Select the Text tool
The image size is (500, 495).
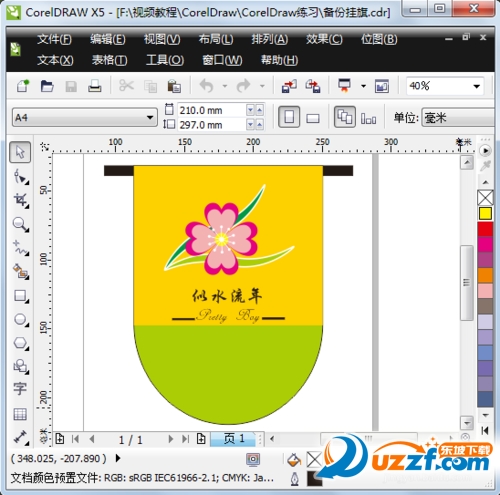pos(20,389)
